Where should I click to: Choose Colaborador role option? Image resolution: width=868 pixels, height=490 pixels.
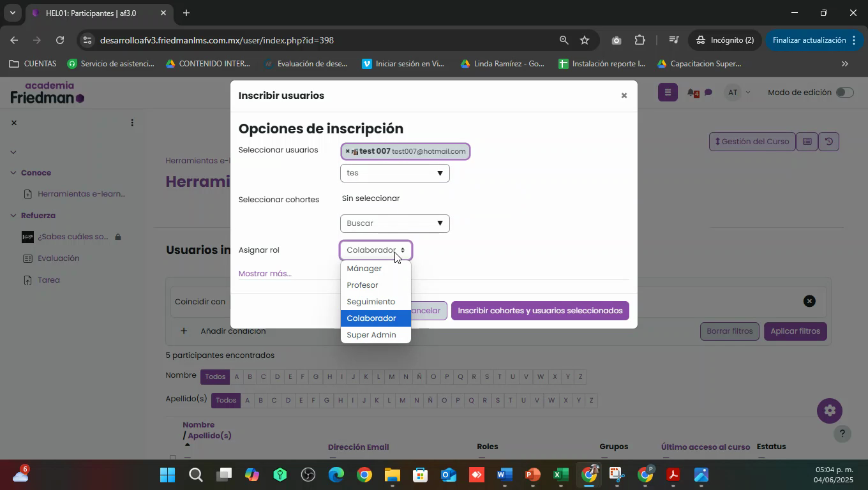point(375,318)
